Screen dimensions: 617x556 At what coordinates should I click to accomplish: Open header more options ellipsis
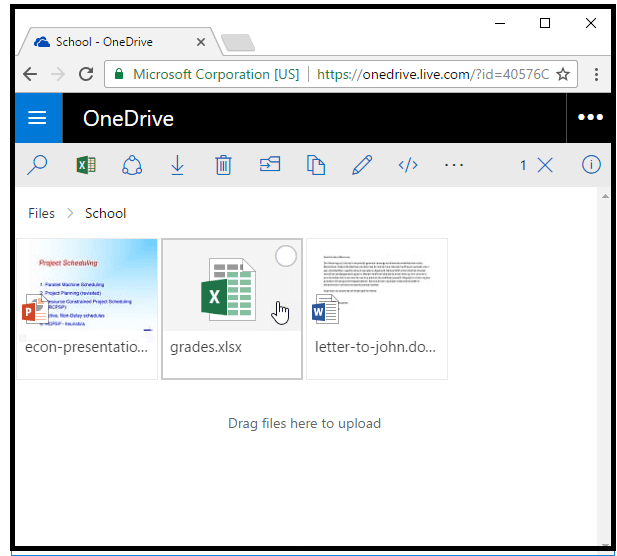click(x=590, y=117)
